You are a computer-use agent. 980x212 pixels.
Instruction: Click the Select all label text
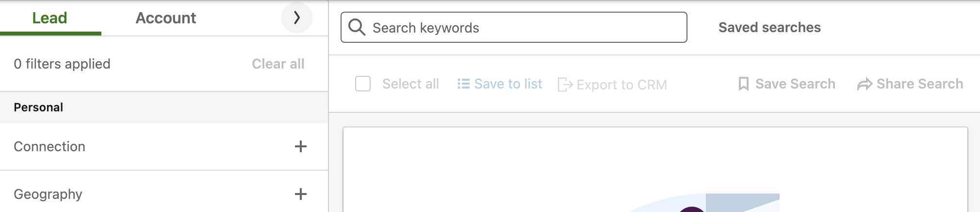point(410,84)
